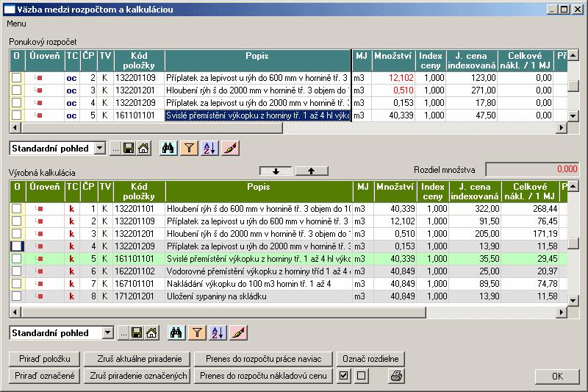Tick checkbox for calculation row 132201209

coord(16,246)
